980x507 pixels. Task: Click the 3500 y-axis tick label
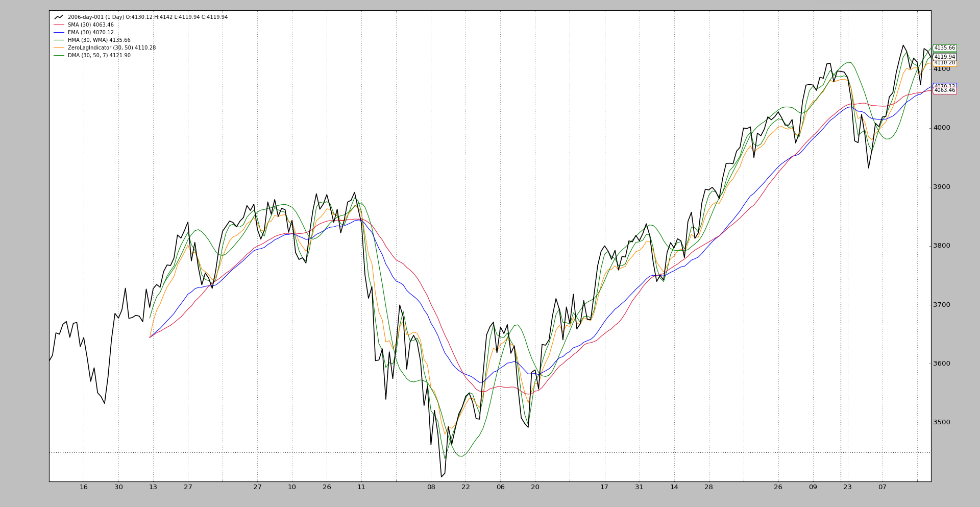coord(942,422)
